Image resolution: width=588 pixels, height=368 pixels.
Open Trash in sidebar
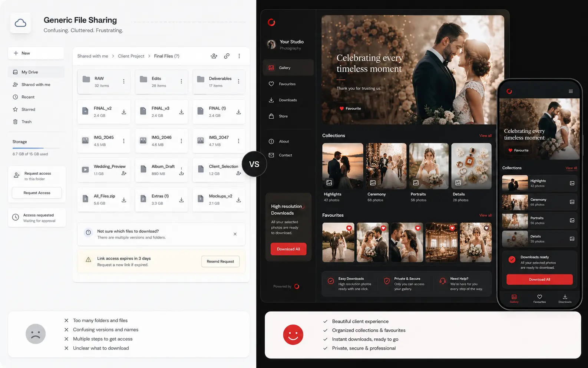(36, 122)
